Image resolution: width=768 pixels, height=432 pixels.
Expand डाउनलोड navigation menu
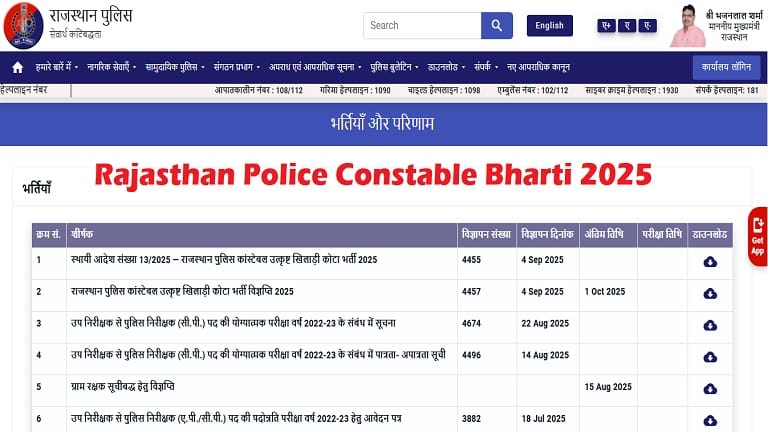point(446,67)
